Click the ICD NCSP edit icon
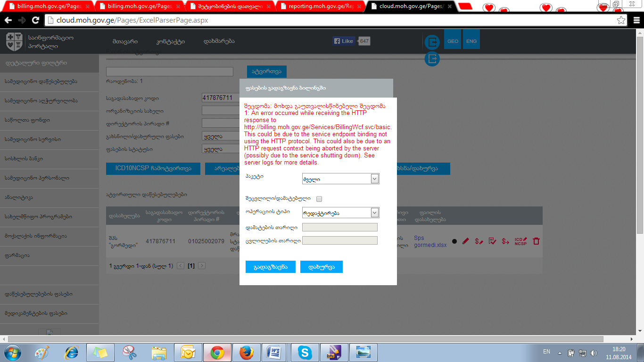Image resolution: width=644 pixels, height=362 pixels. pyautogui.click(x=520, y=241)
